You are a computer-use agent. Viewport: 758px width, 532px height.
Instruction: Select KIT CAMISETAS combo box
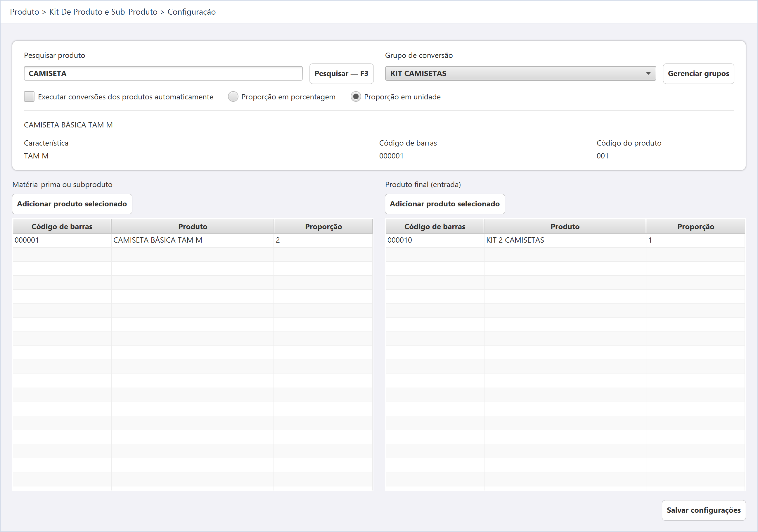click(520, 73)
